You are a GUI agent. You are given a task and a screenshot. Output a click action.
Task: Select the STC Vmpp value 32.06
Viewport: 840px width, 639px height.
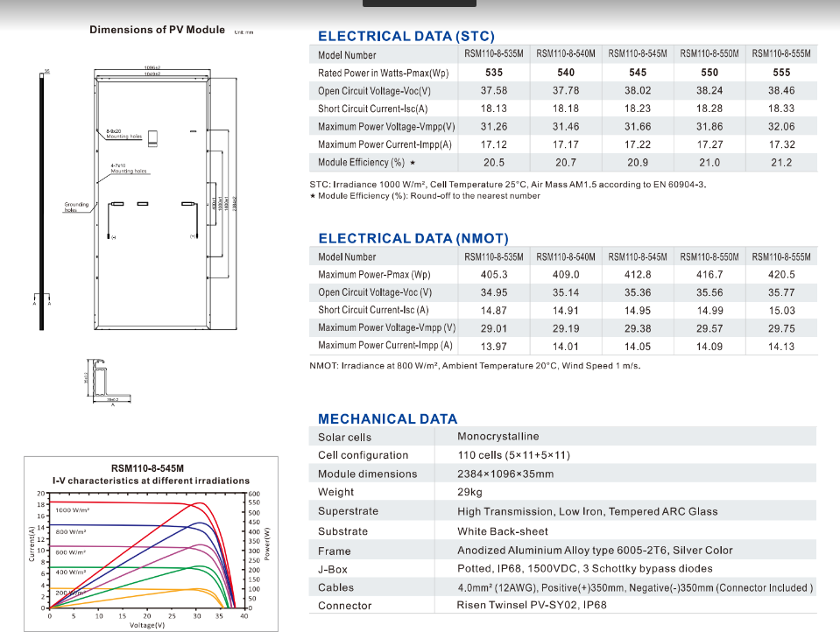781,126
